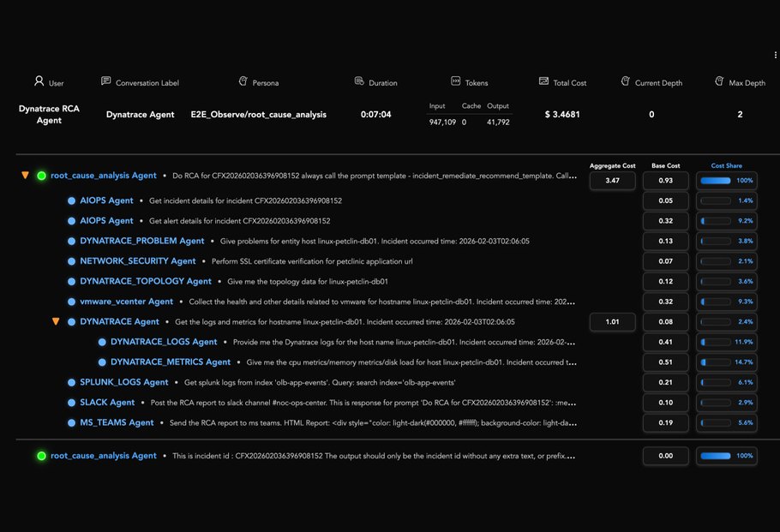Click the input tokens value 947,109
This screenshot has width=780, height=532.
(442, 122)
